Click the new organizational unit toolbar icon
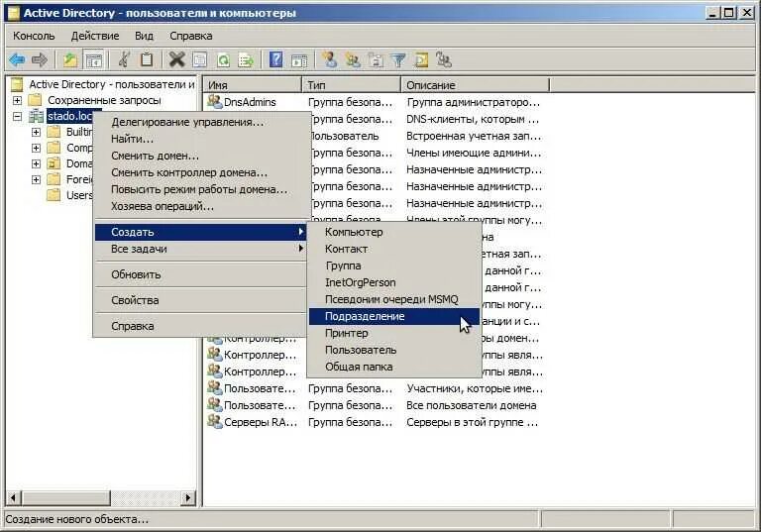 click(376, 59)
